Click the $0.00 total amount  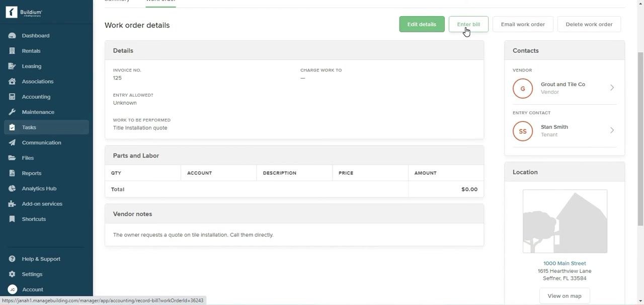469,189
